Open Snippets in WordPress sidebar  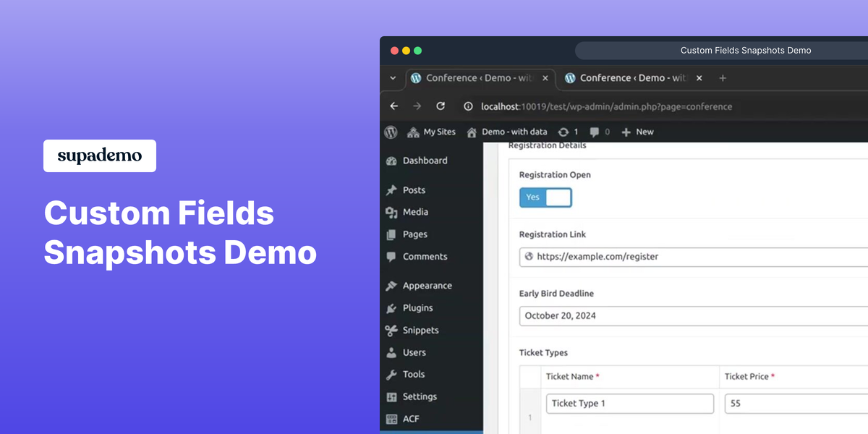point(431,330)
